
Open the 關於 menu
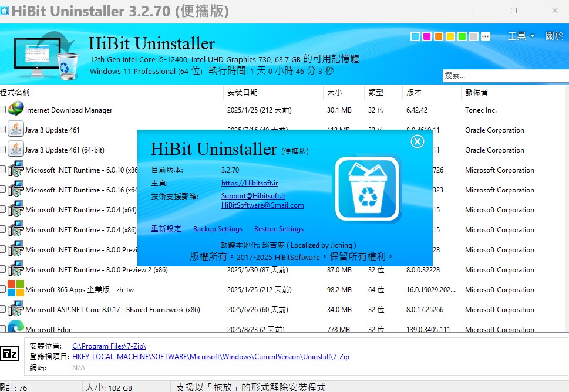click(x=554, y=36)
